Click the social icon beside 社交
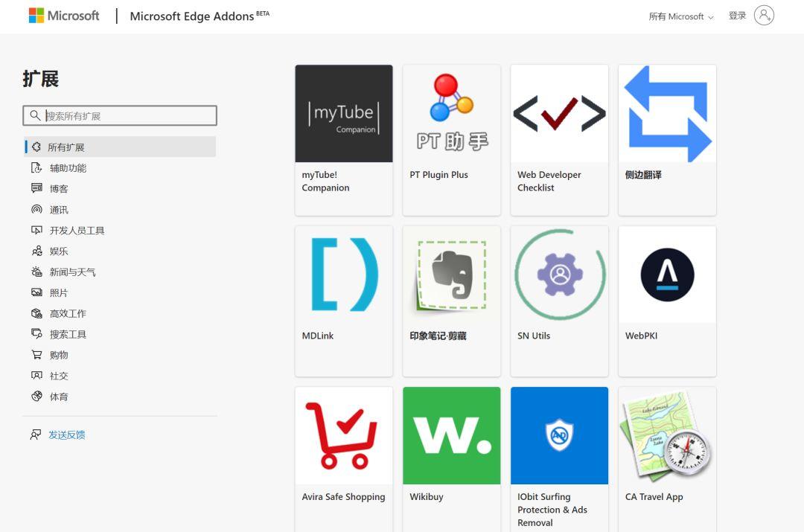Screen dimensions: 804x532 click(36, 375)
